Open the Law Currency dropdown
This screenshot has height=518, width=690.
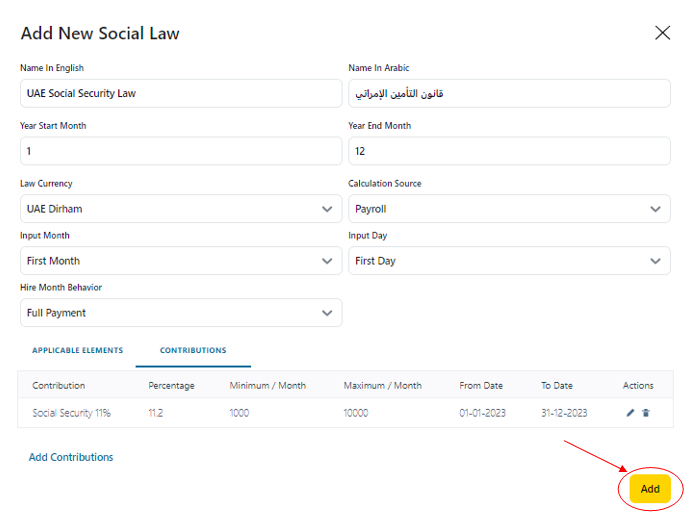180,209
